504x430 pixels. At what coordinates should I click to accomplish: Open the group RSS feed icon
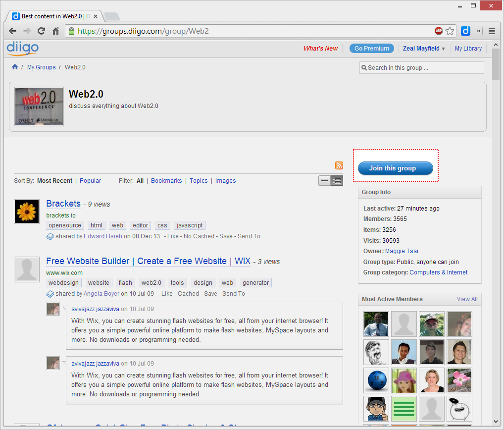(339, 165)
